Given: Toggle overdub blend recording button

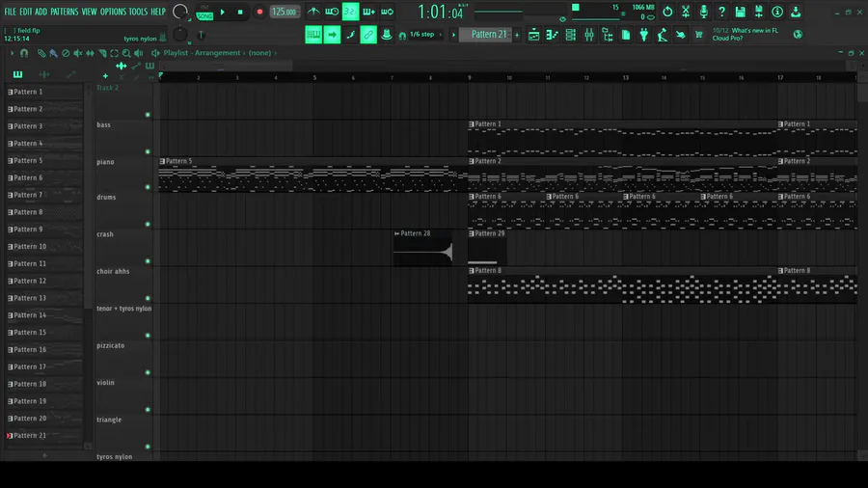Looking at the screenshot, I should click(368, 12).
